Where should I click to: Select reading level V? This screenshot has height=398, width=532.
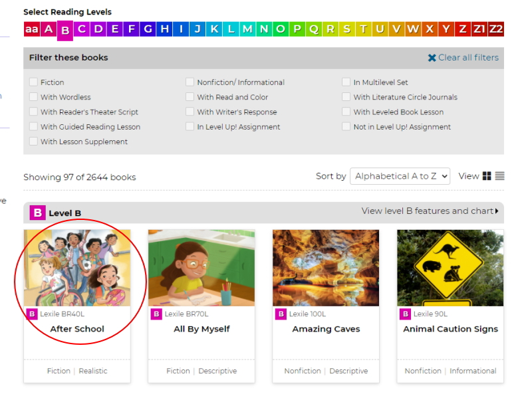click(x=396, y=29)
